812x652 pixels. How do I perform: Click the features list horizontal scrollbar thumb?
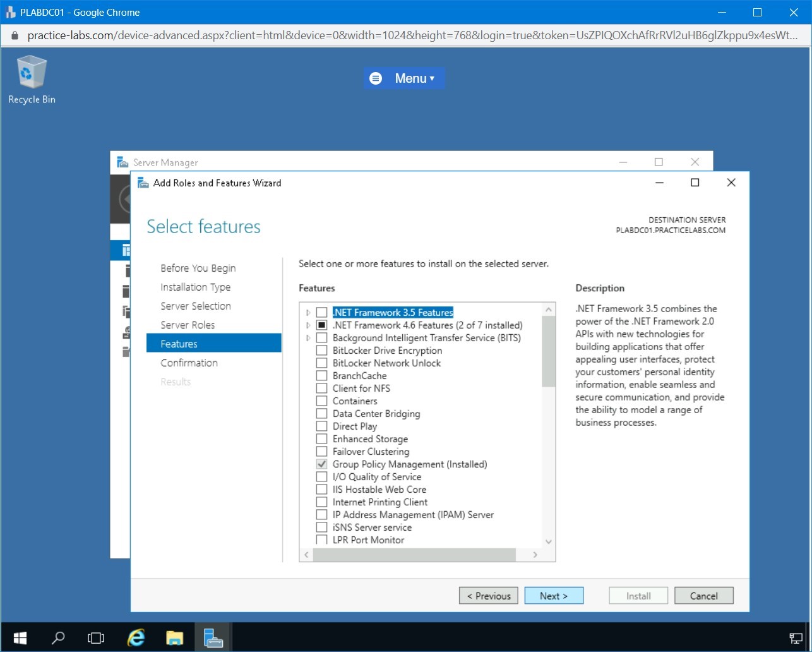(x=414, y=555)
